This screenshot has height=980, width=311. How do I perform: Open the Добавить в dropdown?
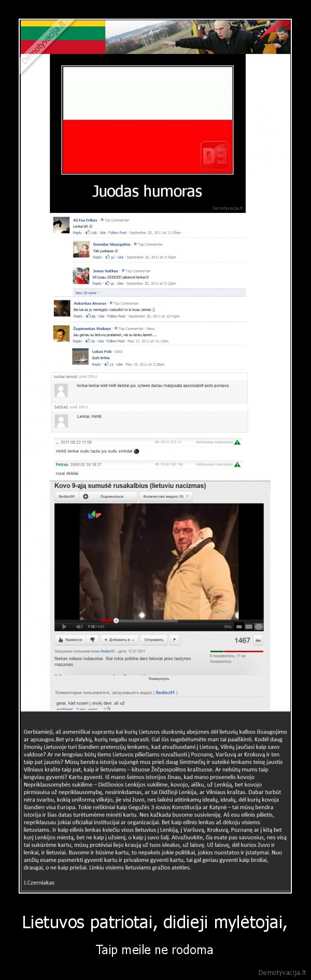tap(119, 640)
